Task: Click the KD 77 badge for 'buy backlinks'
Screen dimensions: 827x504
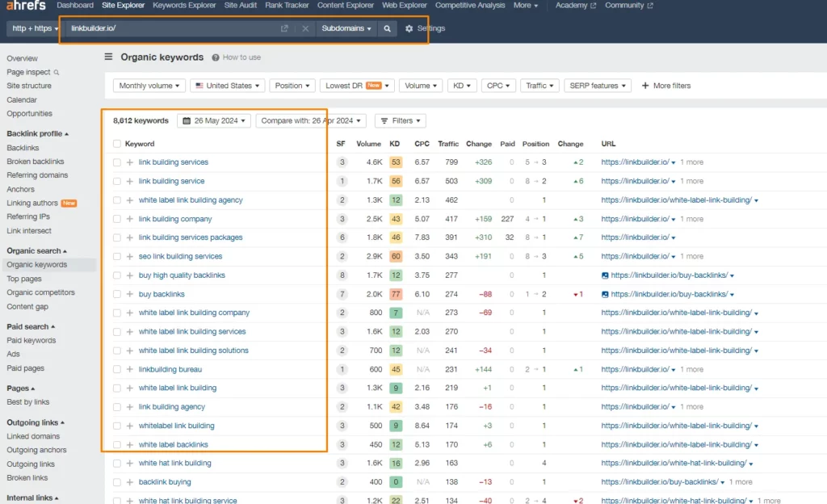Action: pyautogui.click(x=396, y=294)
